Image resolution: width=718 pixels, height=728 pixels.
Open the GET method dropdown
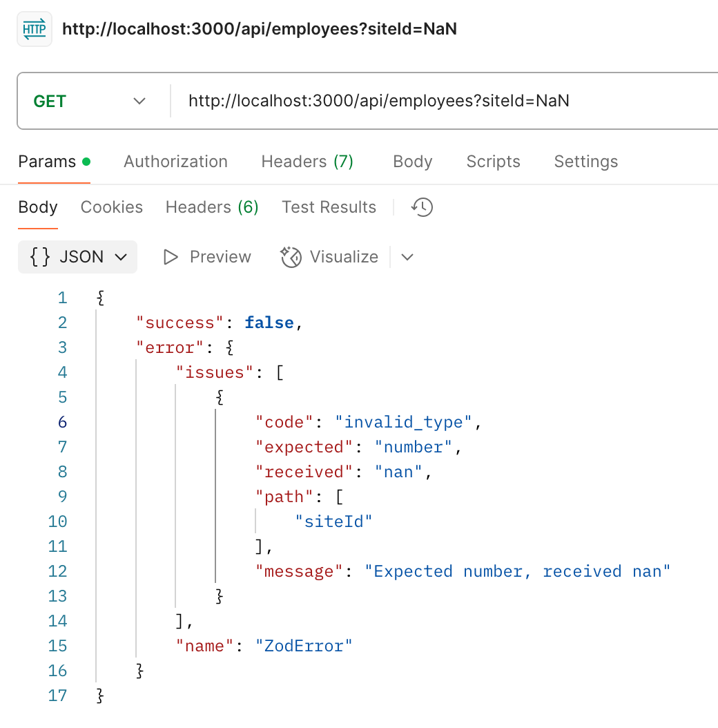click(x=90, y=102)
